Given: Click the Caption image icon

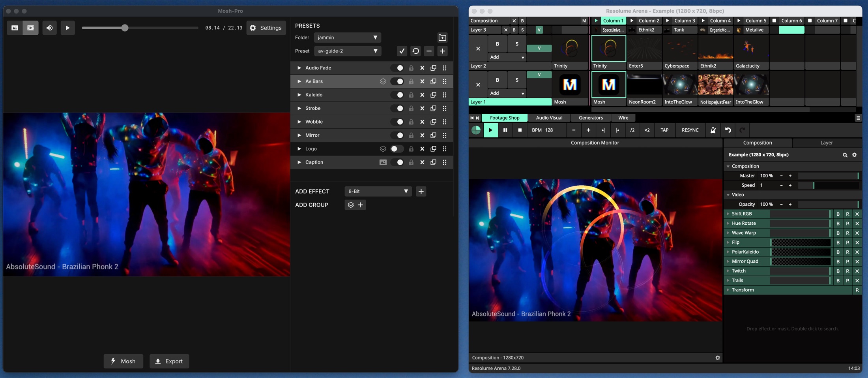Looking at the screenshot, I should 383,162.
